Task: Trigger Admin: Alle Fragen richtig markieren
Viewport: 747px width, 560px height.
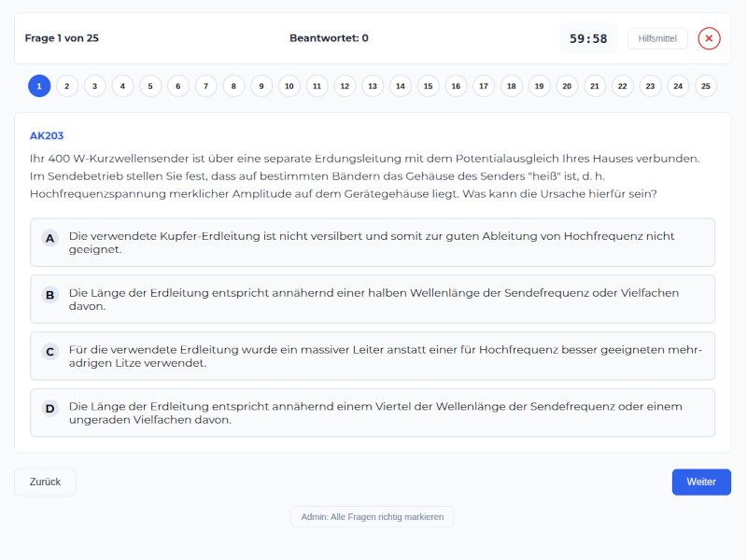Action: 372,516
